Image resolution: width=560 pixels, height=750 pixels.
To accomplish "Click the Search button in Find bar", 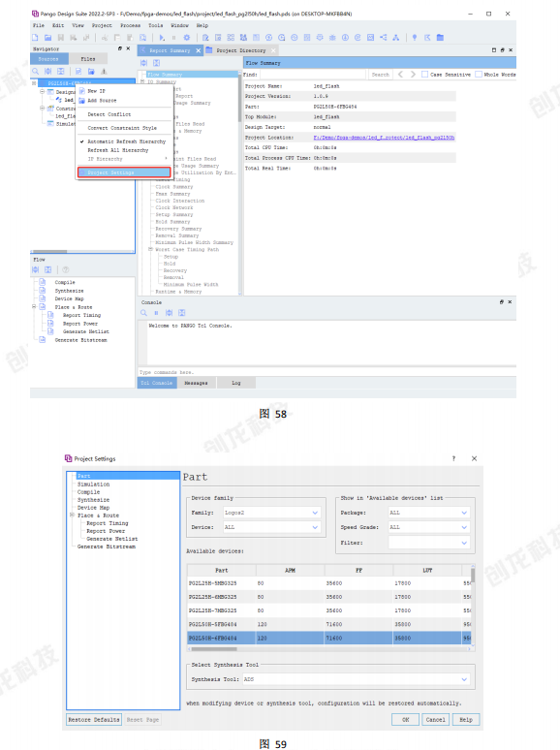I will (381, 75).
